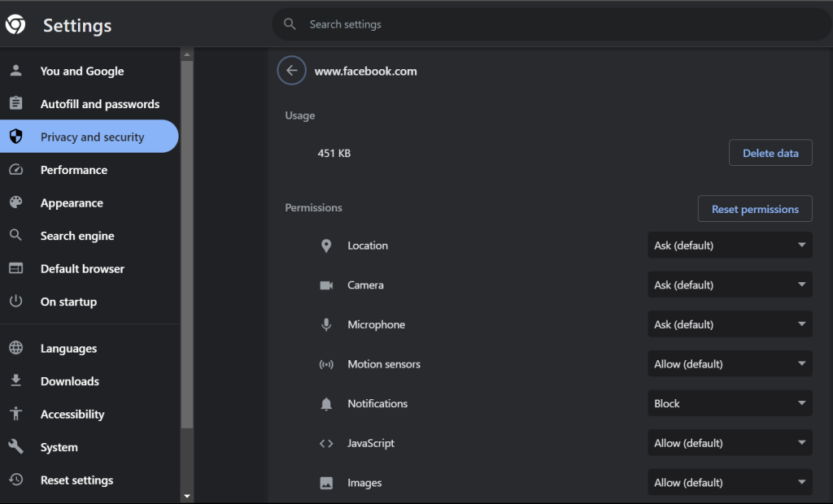Click the Search settings field
This screenshot has height=504, width=833.
point(552,24)
